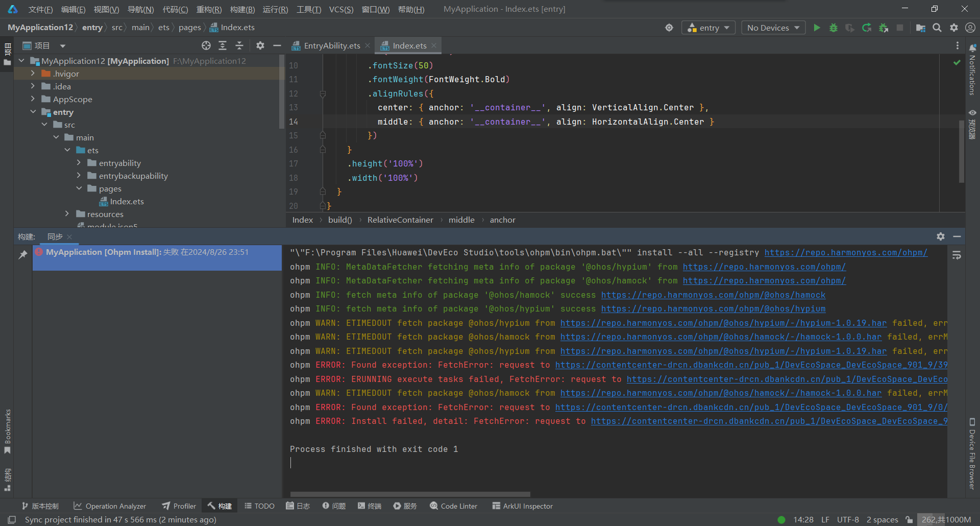980x526 pixels.
Task: Open the Profiler tool window
Action: pyautogui.click(x=179, y=506)
